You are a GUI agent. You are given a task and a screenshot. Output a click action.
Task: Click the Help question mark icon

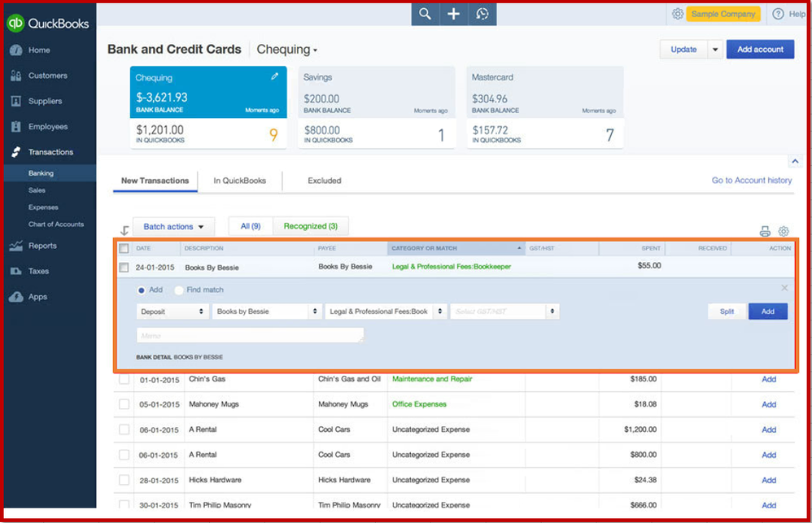pos(778,14)
